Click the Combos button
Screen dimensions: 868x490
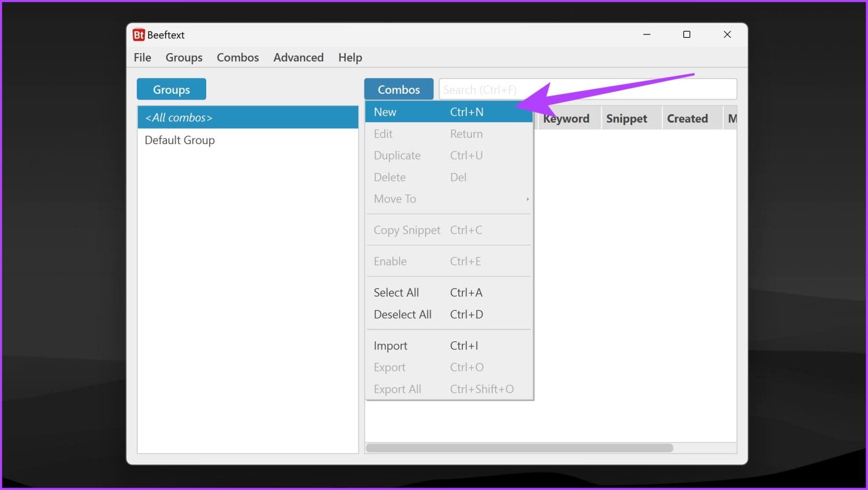(x=398, y=89)
